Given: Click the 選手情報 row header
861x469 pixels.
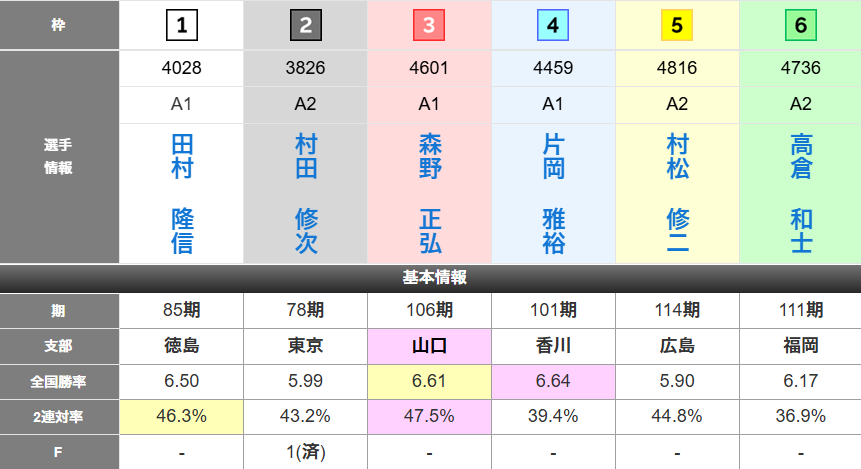Looking at the screenshot, I should (59, 157).
